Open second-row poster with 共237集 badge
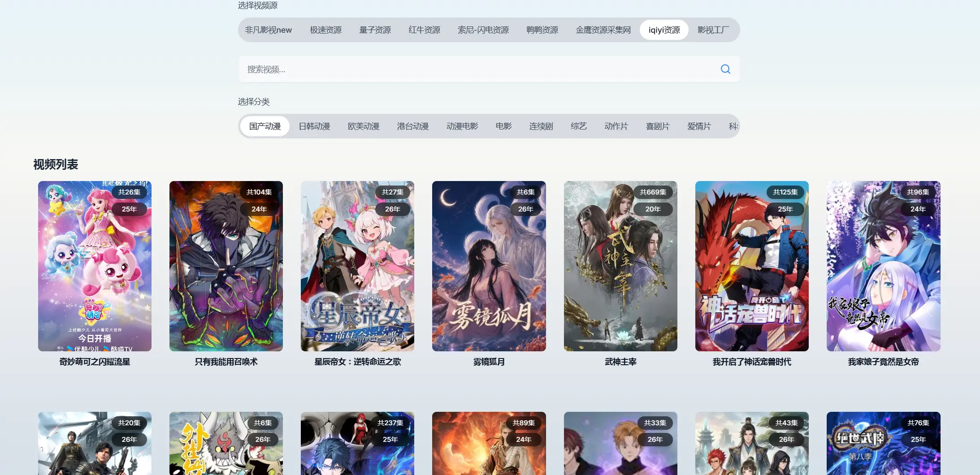This screenshot has width=980, height=475. click(x=357, y=444)
